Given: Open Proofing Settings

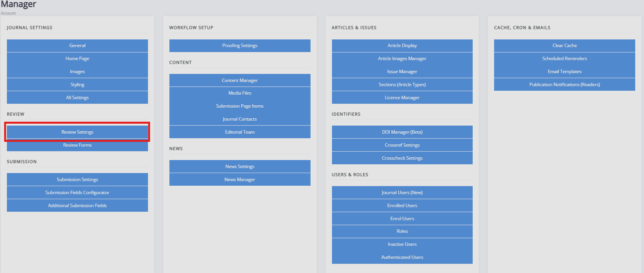Looking at the screenshot, I should point(240,46).
